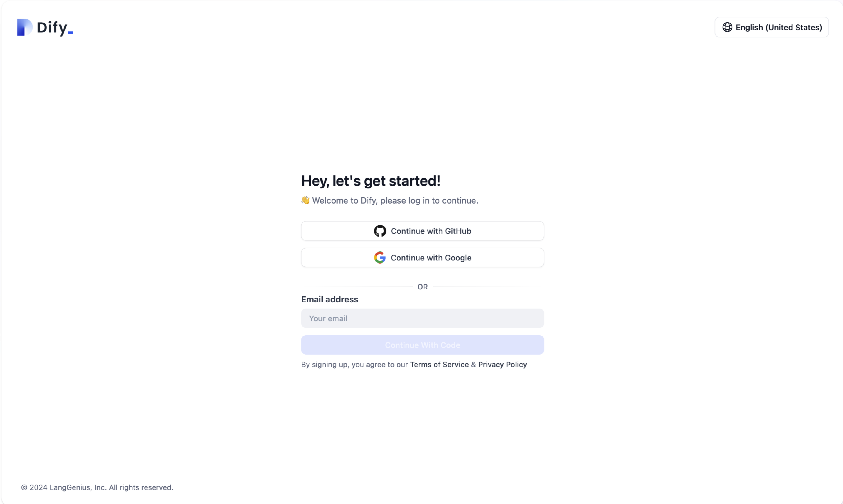Click the globe language icon
Viewport: 843px width, 504px height.
[727, 27]
